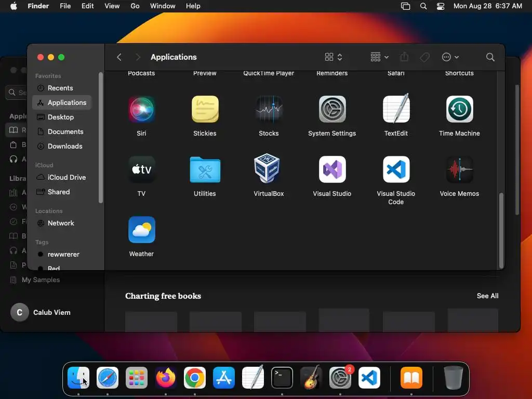Open App Store from the Dock
The width and height of the screenshot is (532, 399).
click(224, 378)
